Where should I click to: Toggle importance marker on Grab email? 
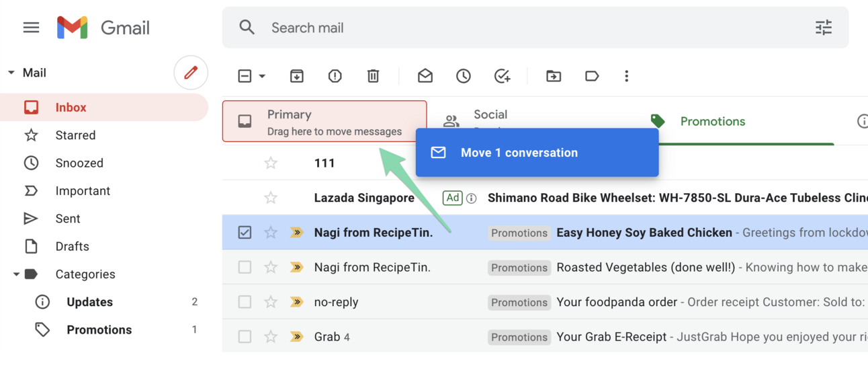tap(296, 336)
